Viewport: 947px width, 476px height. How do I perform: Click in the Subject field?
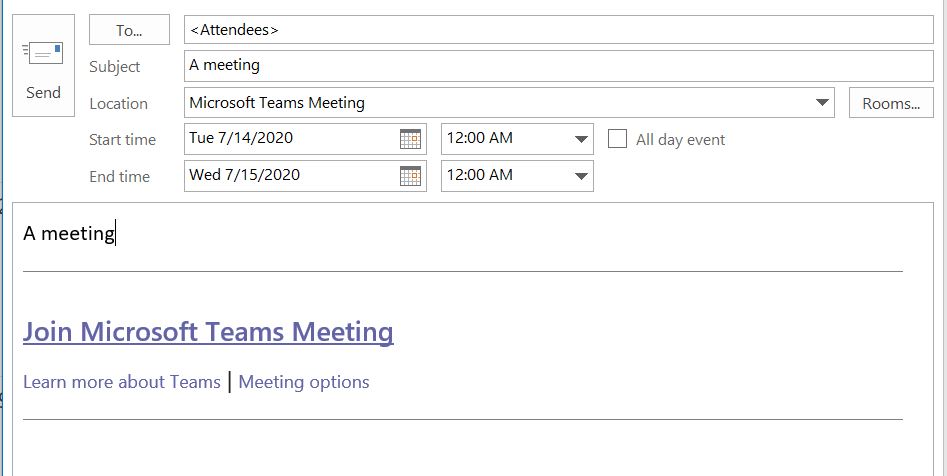point(559,66)
